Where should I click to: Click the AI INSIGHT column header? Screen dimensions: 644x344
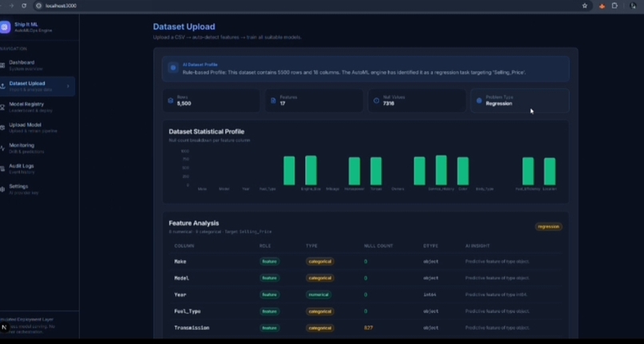477,246
